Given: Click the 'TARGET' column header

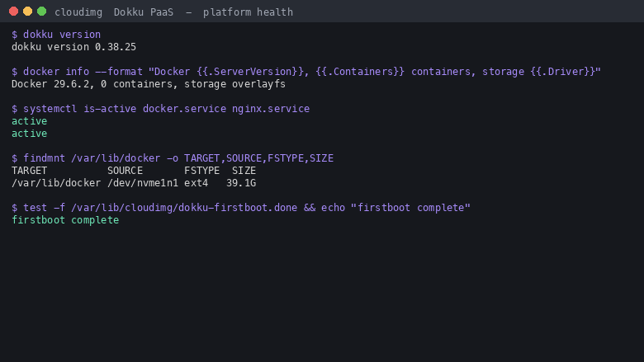Looking at the screenshot, I should point(30,171).
